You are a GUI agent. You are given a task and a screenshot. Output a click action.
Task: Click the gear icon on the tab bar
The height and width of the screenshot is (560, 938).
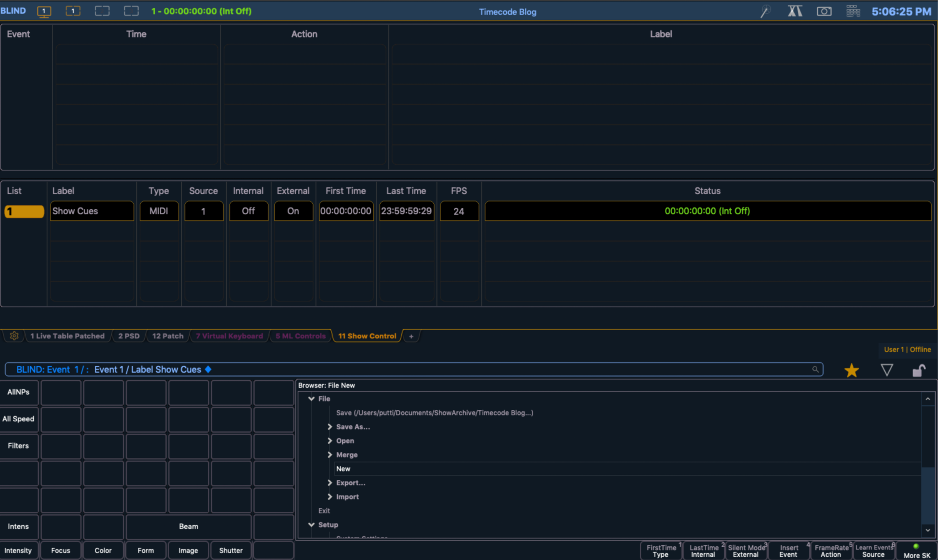pyautogui.click(x=14, y=336)
